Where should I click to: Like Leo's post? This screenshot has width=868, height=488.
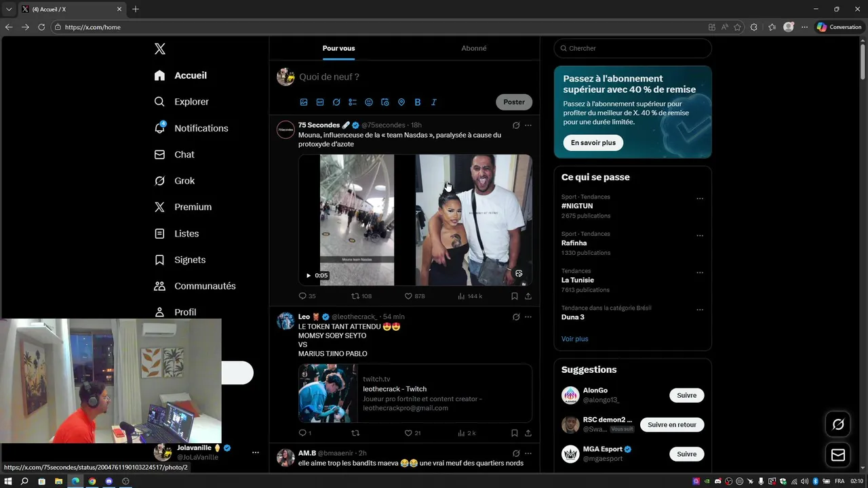click(412, 433)
